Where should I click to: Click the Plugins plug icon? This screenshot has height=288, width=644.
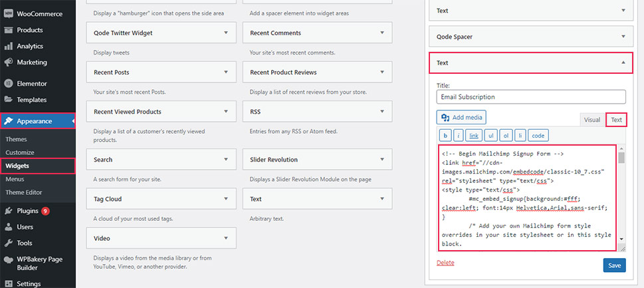coord(8,211)
